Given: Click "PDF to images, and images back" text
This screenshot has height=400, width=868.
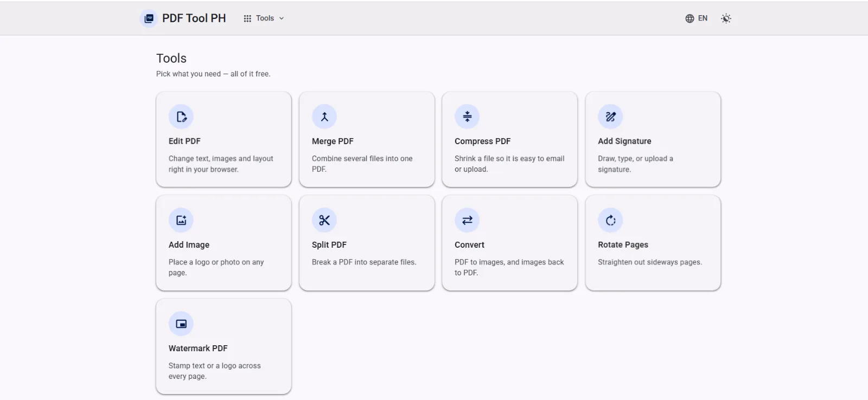Looking at the screenshot, I should [x=509, y=267].
